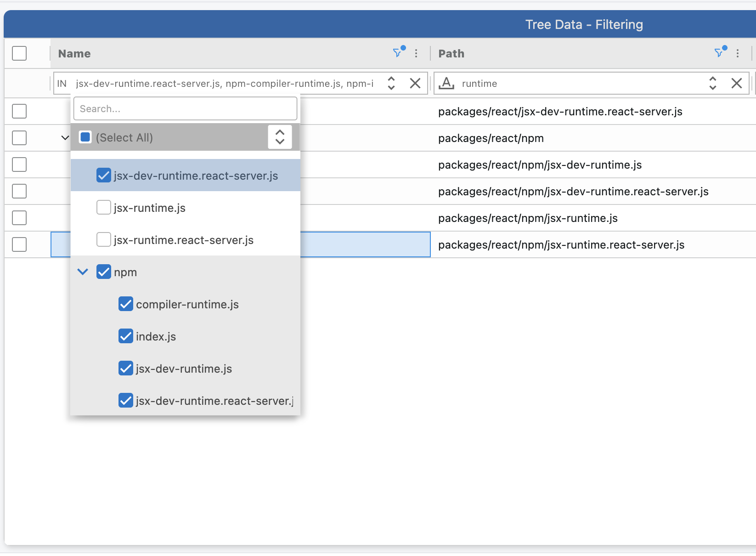Collapse the npm group in filter list
756x556 pixels.
click(83, 272)
